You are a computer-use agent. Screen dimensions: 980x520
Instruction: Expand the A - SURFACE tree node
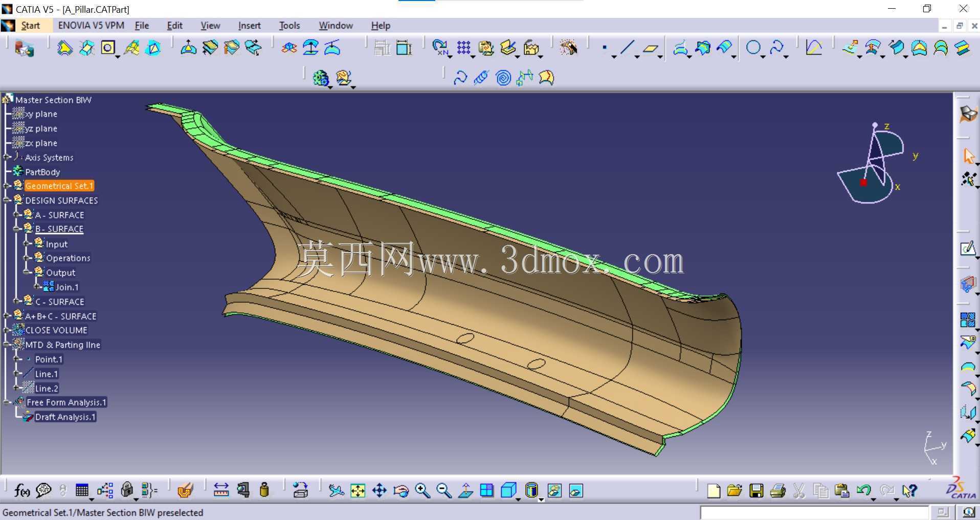[16, 215]
